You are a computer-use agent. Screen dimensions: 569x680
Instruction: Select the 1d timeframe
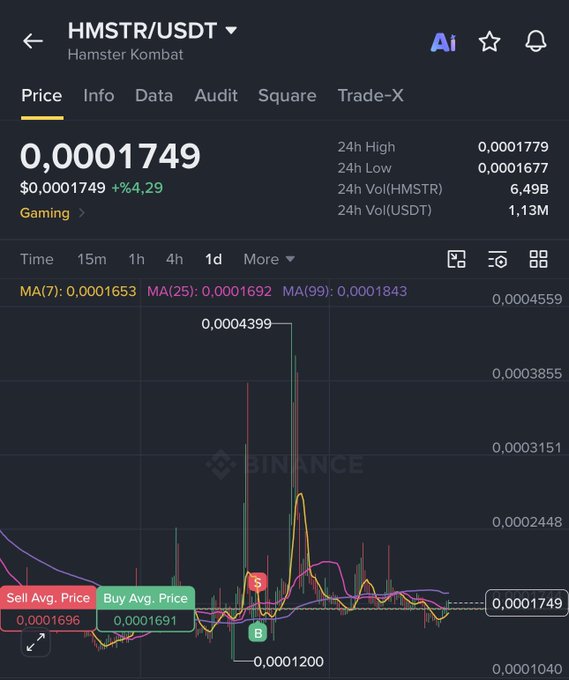click(213, 259)
